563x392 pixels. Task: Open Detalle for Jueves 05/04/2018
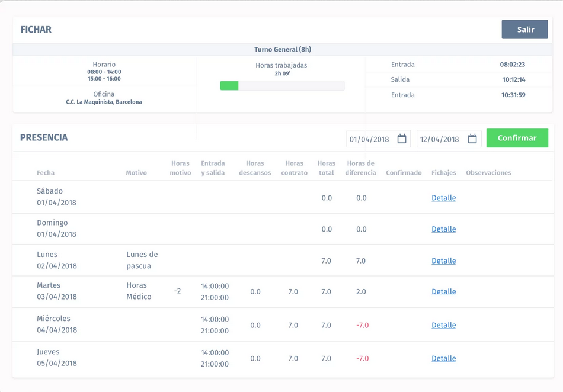[x=443, y=358]
